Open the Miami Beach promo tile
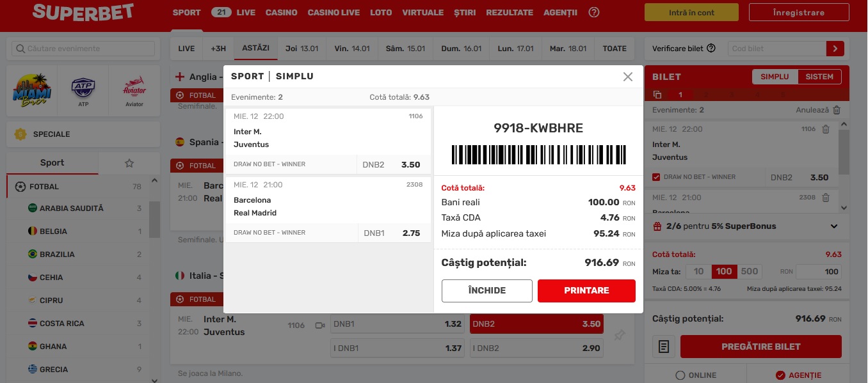Image resolution: width=868 pixels, height=383 pixels. [x=32, y=91]
